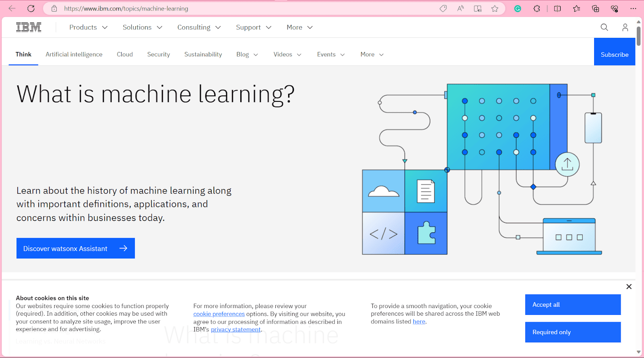Open Browser essentials heart icon
This screenshot has height=358, width=644.
614,8
